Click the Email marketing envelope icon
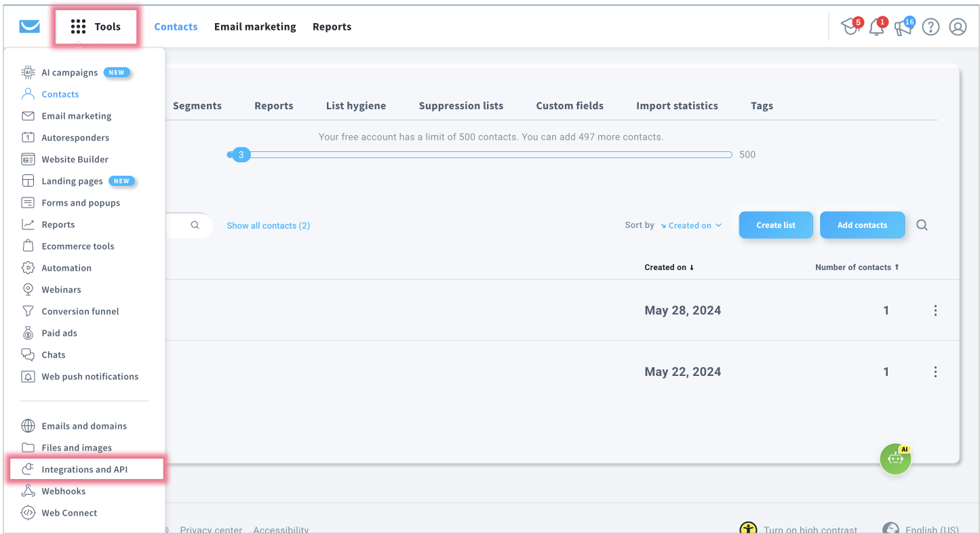Viewport: 980px width, 534px height. pyautogui.click(x=28, y=116)
